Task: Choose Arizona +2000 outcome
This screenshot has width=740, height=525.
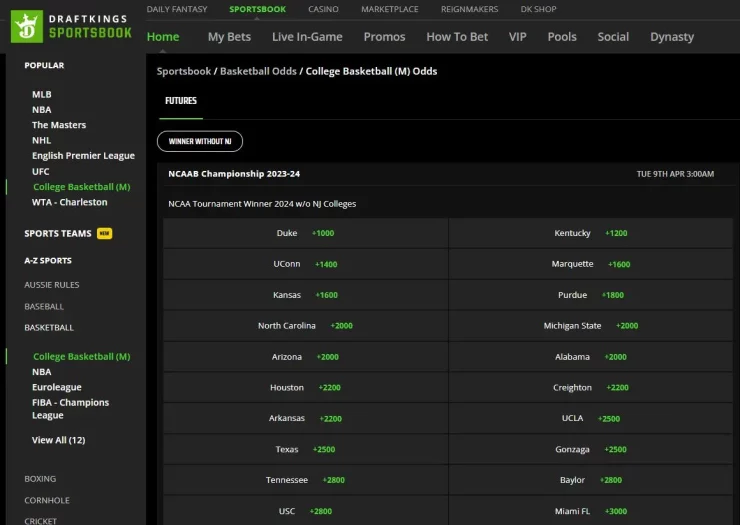Action: pyautogui.click(x=305, y=357)
